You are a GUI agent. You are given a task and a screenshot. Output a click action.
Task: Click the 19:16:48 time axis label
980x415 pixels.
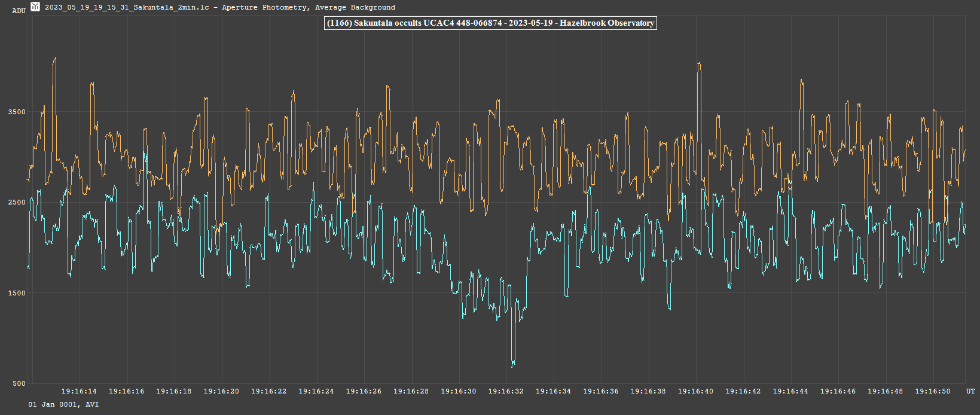click(886, 391)
